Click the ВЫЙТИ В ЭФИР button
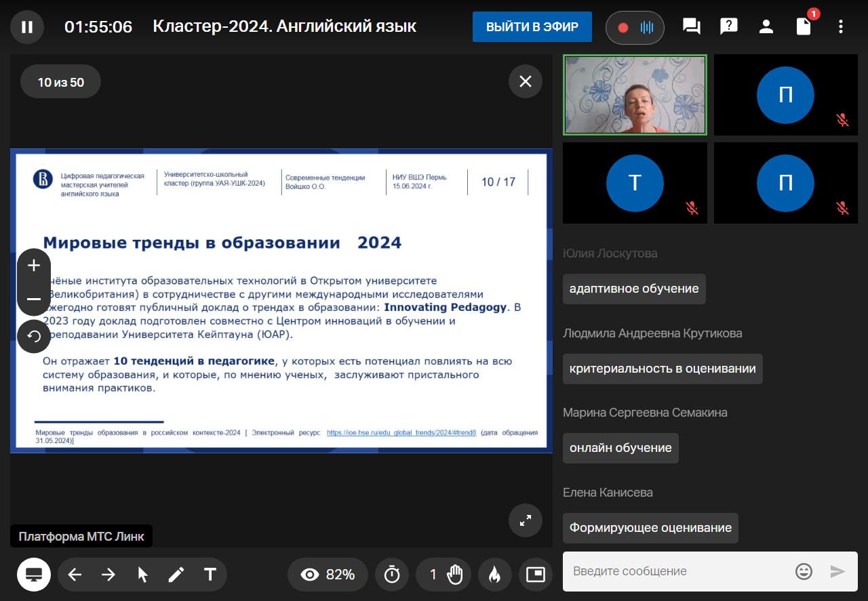 [532, 27]
